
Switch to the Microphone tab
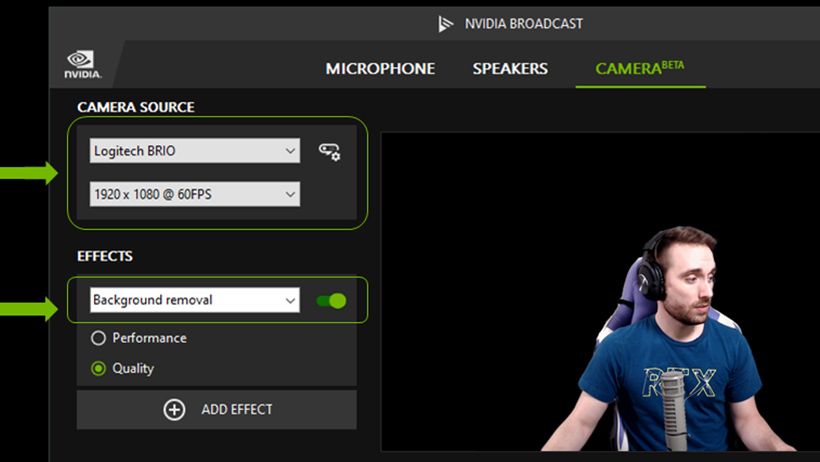[x=380, y=69]
